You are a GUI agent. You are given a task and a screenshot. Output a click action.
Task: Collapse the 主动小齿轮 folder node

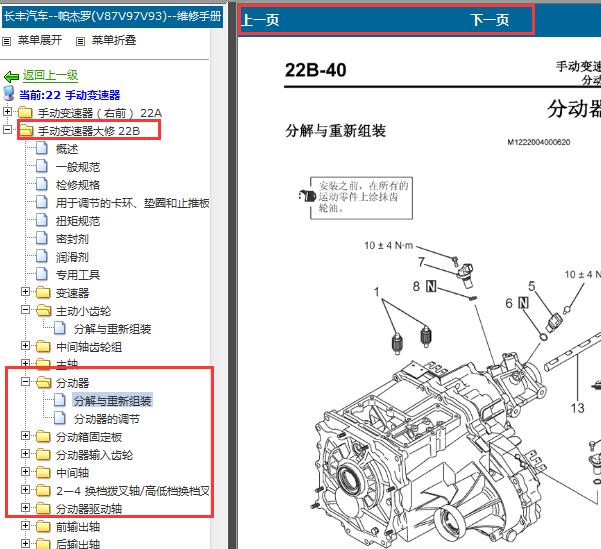click(x=25, y=309)
